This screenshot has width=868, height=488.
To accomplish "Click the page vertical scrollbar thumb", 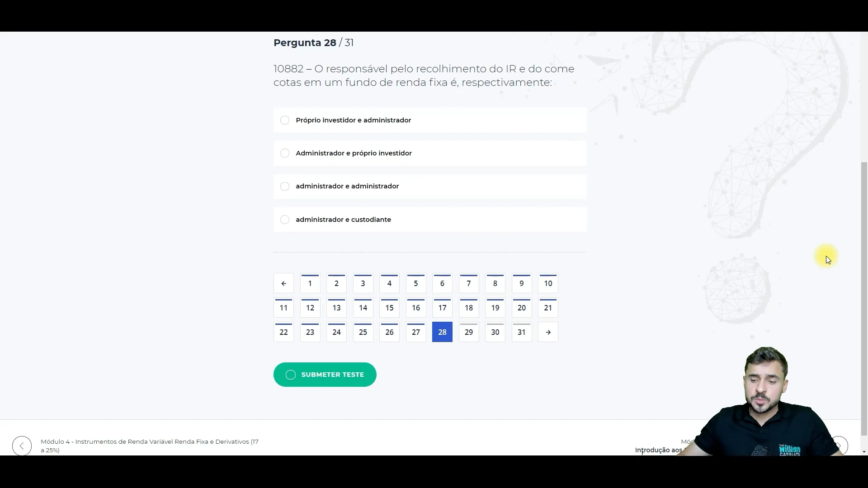I will [864, 298].
